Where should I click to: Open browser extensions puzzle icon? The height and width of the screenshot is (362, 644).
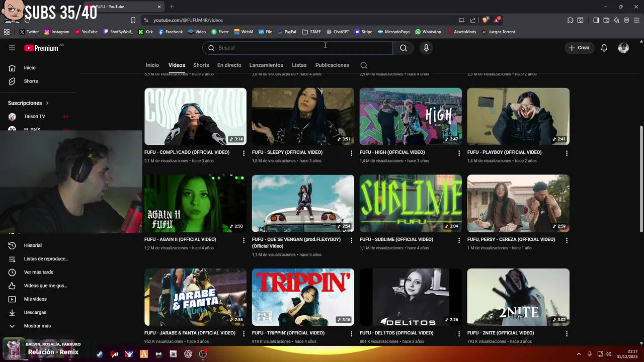(x=570, y=20)
